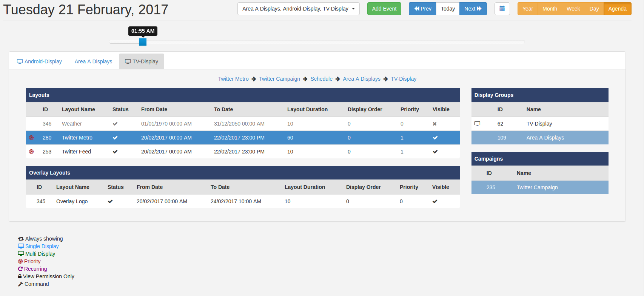Click priority icon on Twitter Feed row
This screenshot has width=644, height=296.
31,152
